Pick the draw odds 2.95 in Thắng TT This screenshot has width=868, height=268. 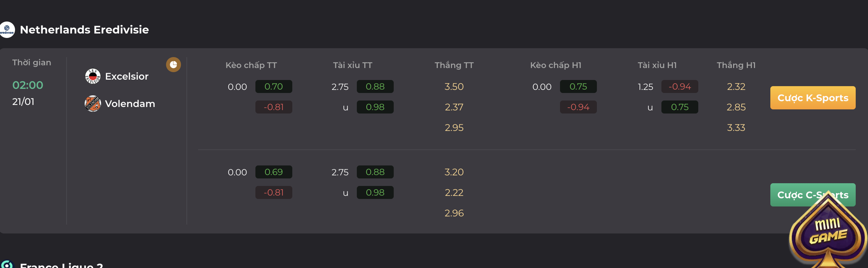(x=454, y=128)
